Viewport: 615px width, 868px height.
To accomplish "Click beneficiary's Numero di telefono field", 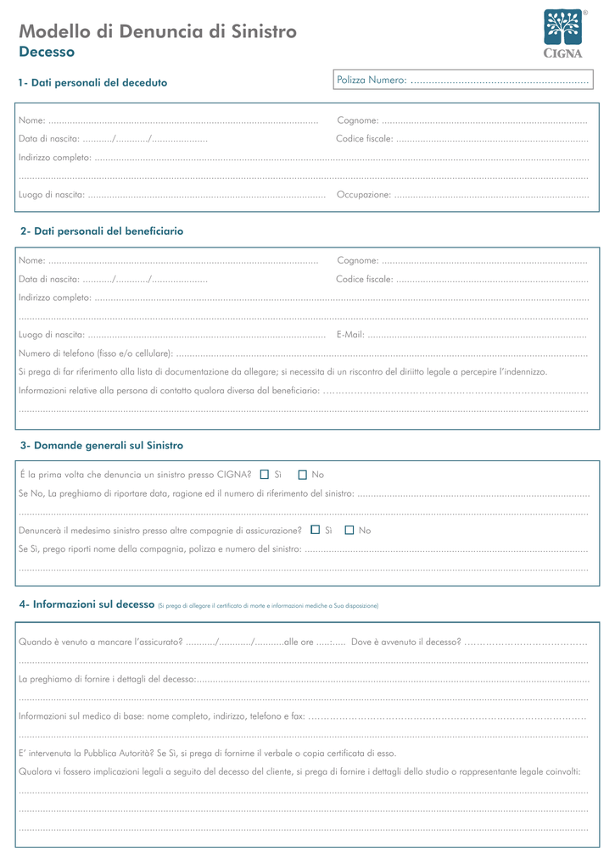I will [x=382, y=353].
